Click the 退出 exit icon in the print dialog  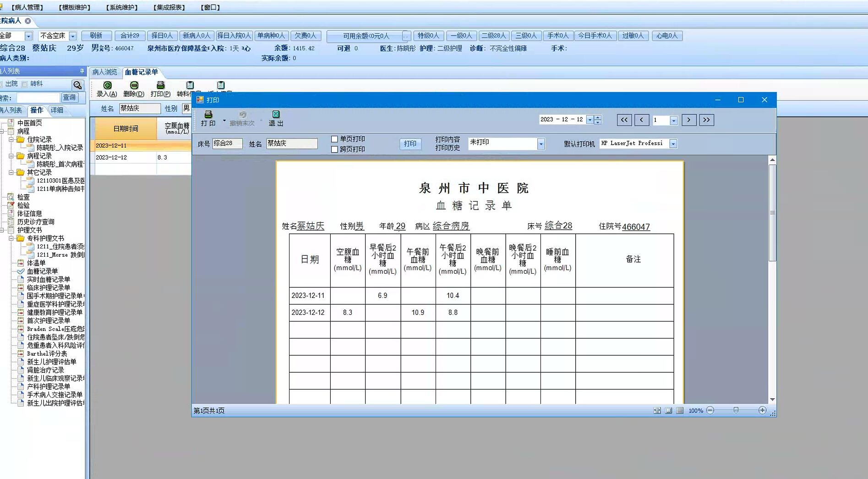[276, 115]
